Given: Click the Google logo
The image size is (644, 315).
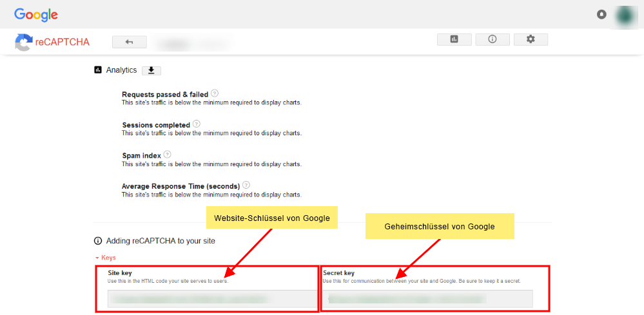Looking at the screenshot, I should pos(36,15).
